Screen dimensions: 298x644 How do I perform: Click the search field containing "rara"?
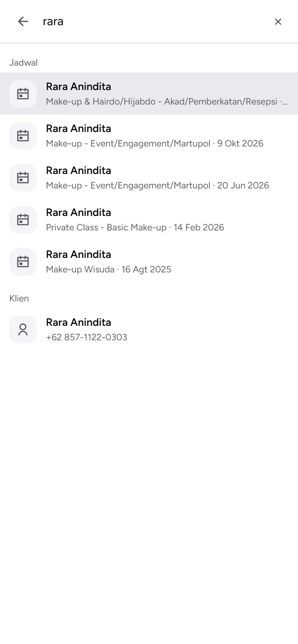pos(153,21)
